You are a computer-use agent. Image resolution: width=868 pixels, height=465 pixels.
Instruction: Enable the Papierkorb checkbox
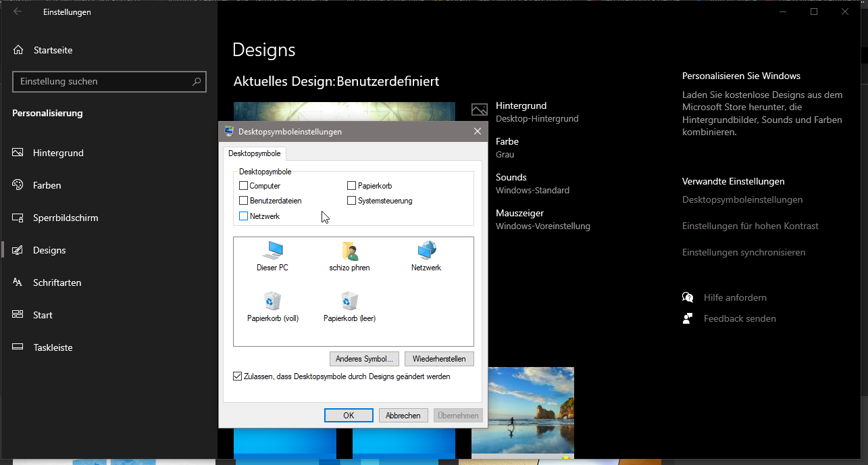coord(352,185)
